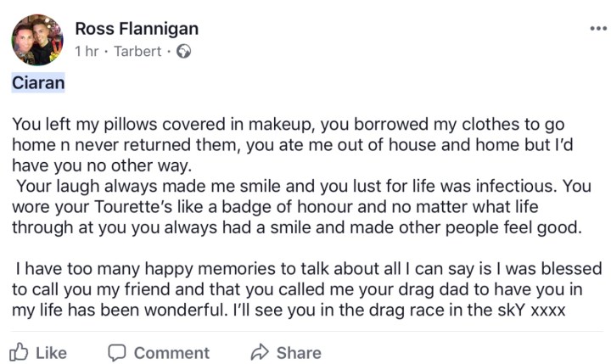This screenshot has width=611, height=364.
Task: Click the Share arrow icon
Action: coord(259,352)
